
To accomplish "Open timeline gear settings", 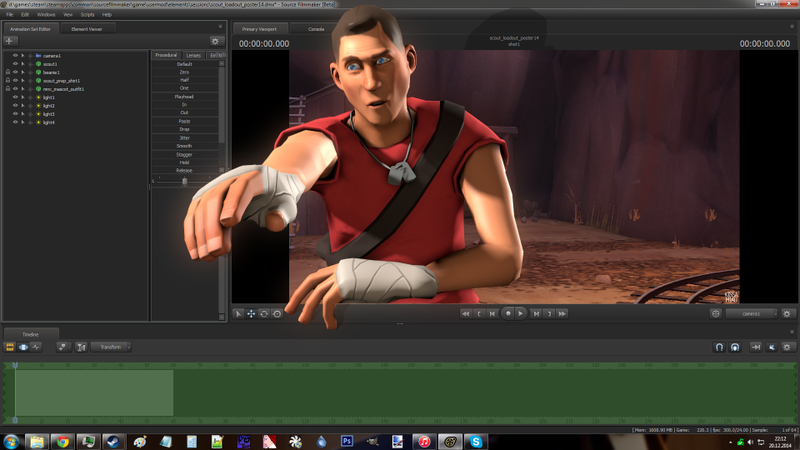I will coord(787,347).
